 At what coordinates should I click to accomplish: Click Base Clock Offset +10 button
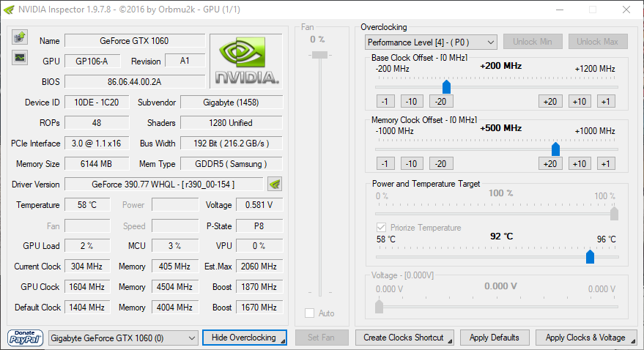tap(580, 101)
